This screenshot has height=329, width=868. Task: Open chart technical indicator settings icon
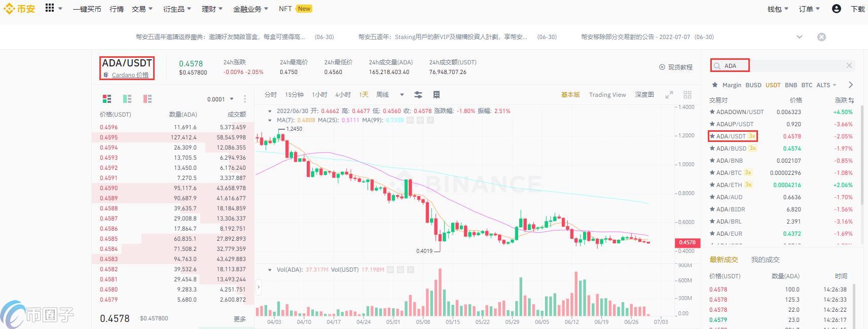418,95
